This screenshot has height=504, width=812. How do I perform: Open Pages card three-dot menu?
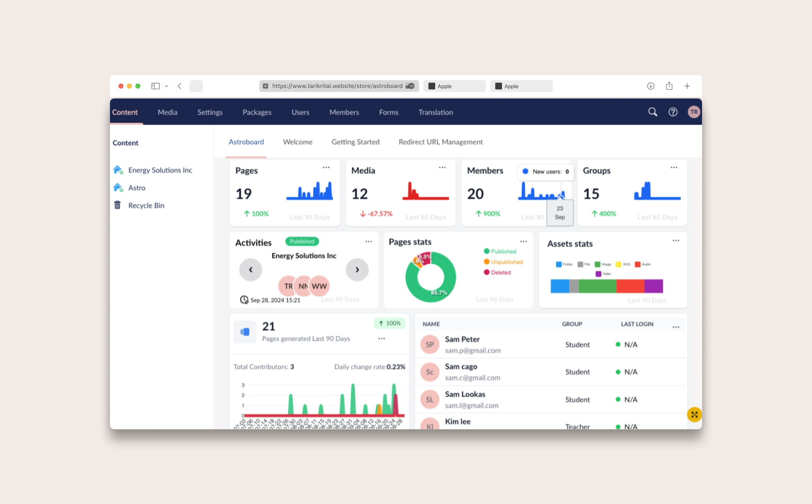pos(326,167)
